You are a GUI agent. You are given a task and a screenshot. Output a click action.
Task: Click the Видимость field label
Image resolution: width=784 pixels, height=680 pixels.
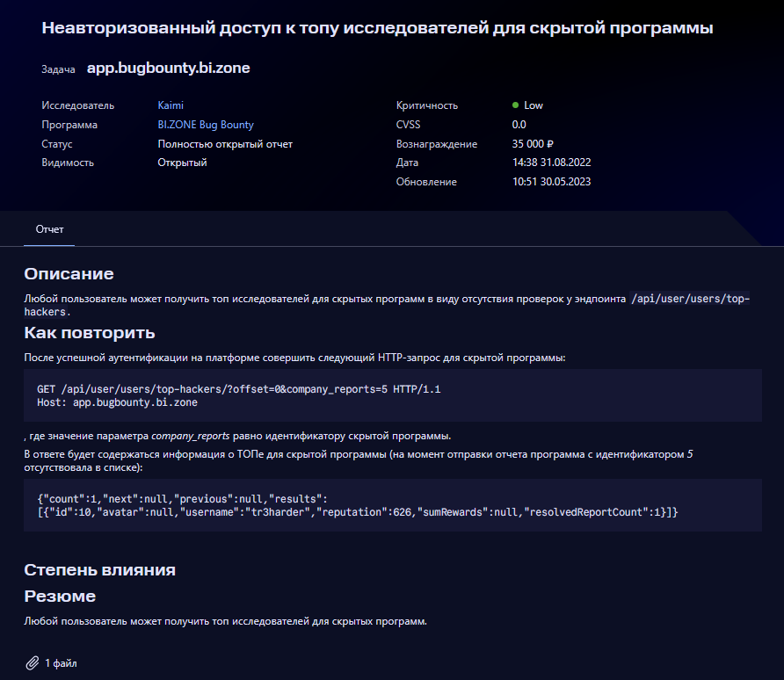(x=68, y=163)
